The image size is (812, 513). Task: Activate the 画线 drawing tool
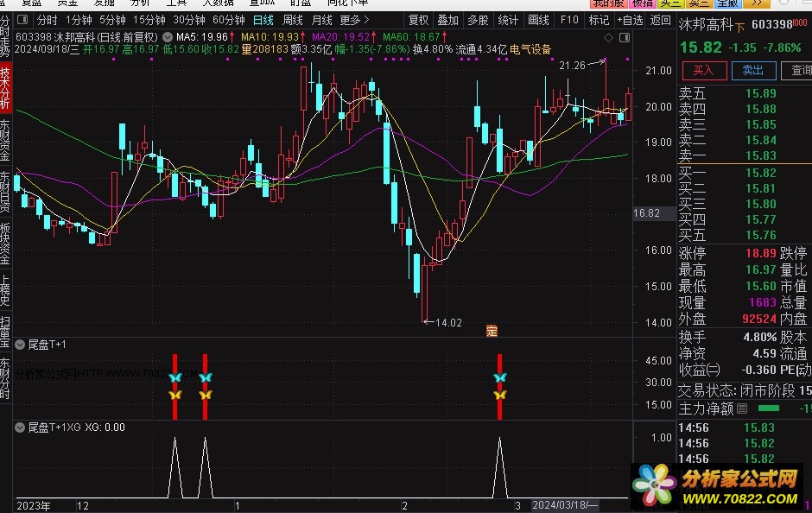538,20
